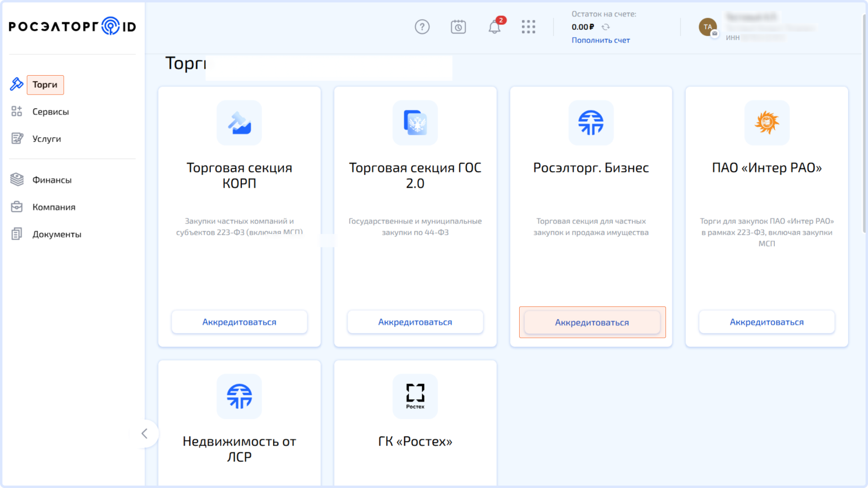Open the apps grid menu icon
Image resolution: width=868 pixels, height=488 pixels.
coord(528,27)
